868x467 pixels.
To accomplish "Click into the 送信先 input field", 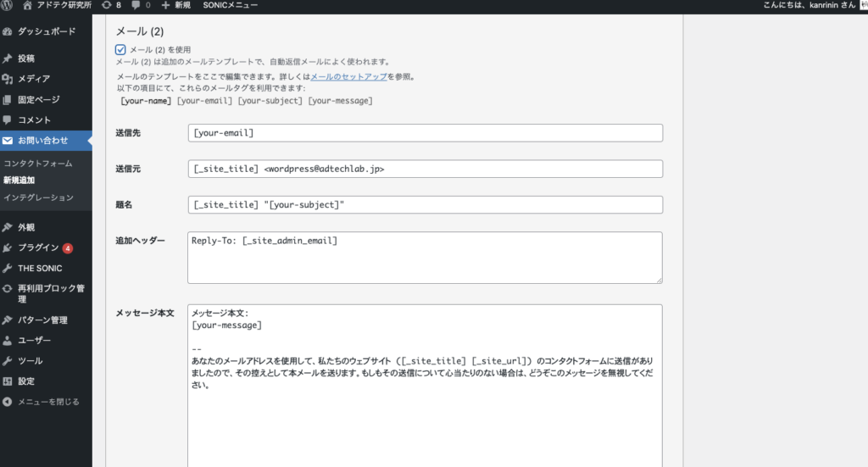I will [425, 133].
